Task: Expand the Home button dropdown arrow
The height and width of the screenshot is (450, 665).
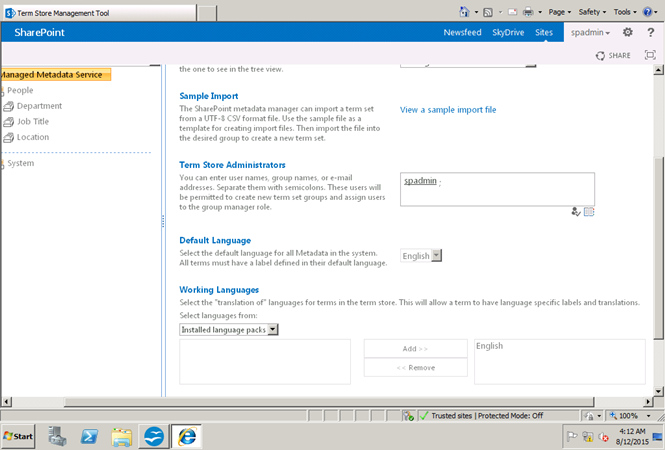Action: coord(476,12)
